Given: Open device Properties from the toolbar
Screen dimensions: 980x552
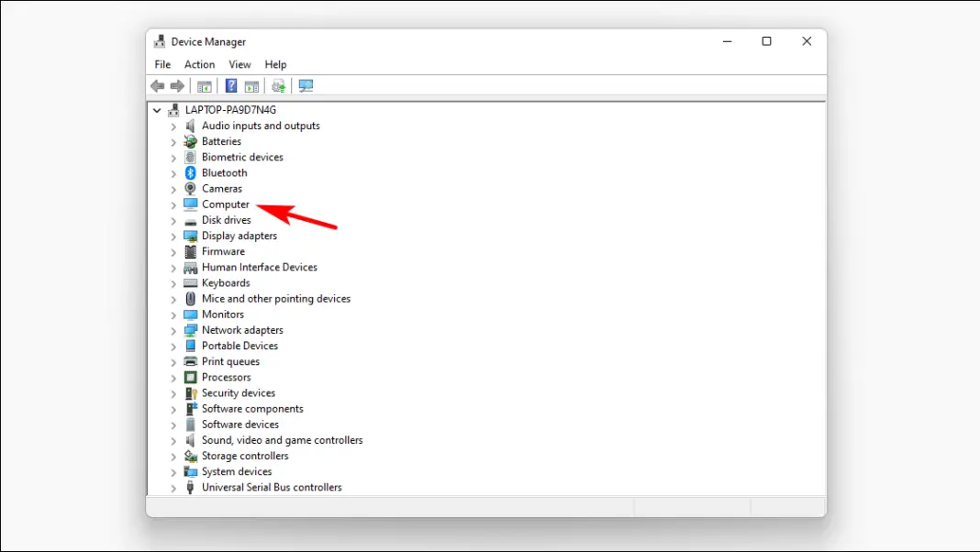Looking at the screenshot, I should 253,85.
